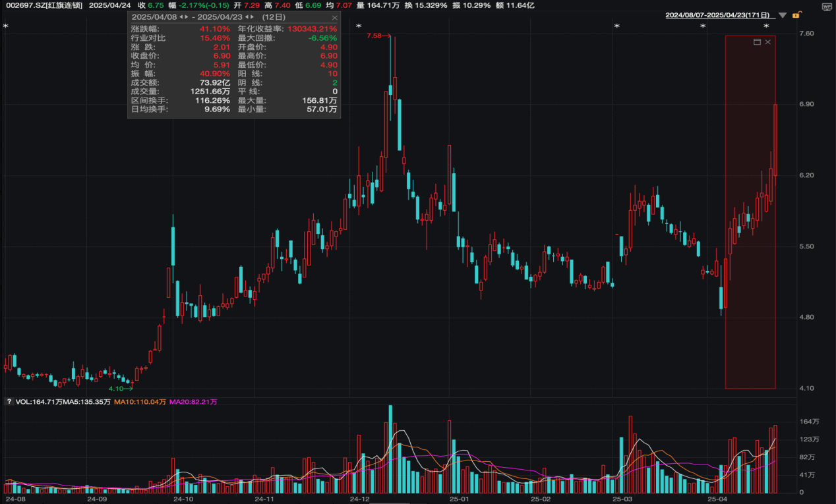The width and height of the screenshot is (836, 504).
Task: Close the interval statistics popup
Action: (334, 17)
